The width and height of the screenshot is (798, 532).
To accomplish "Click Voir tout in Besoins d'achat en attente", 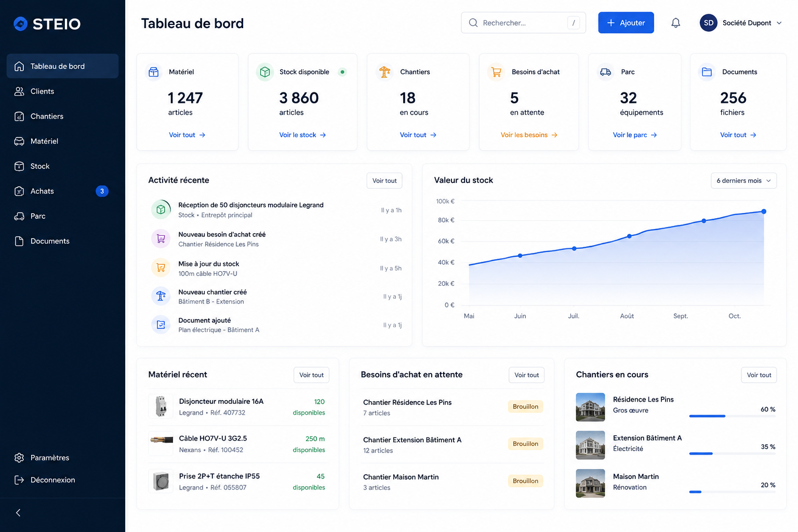I will click(x=526, y=375).
